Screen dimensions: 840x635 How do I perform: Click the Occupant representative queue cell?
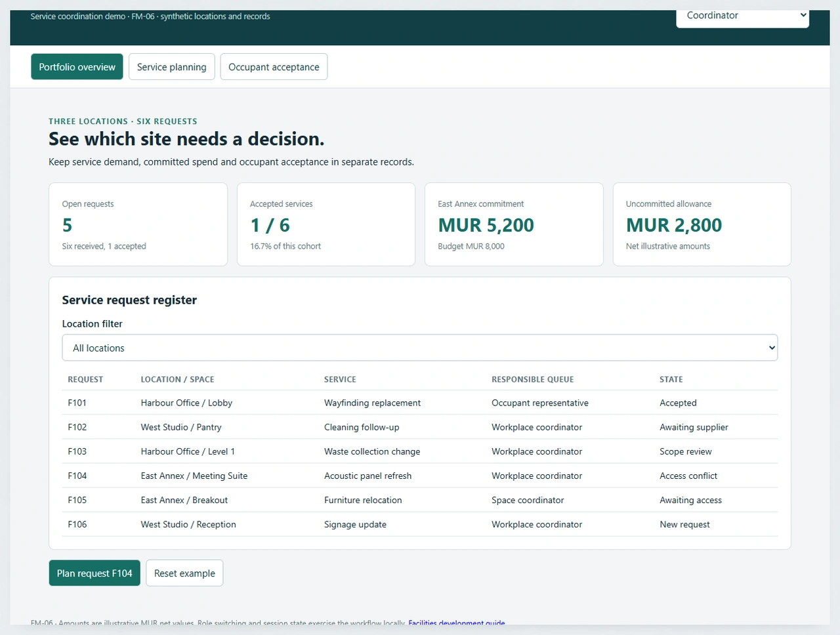pos(540,403)
